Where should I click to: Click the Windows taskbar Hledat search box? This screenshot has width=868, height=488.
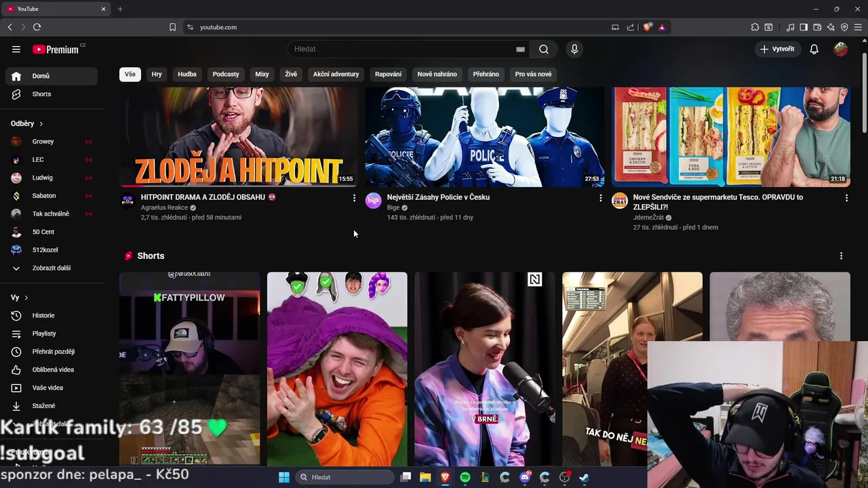344,477
